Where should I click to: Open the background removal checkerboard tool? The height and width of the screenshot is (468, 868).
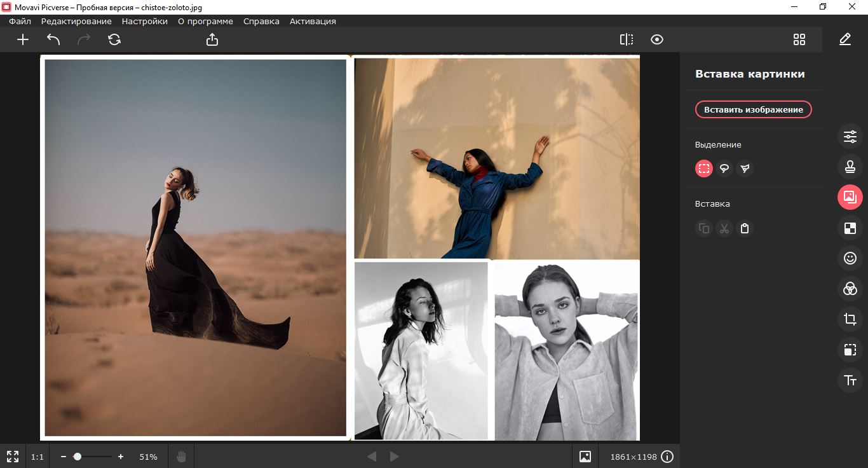pos(850,228)
